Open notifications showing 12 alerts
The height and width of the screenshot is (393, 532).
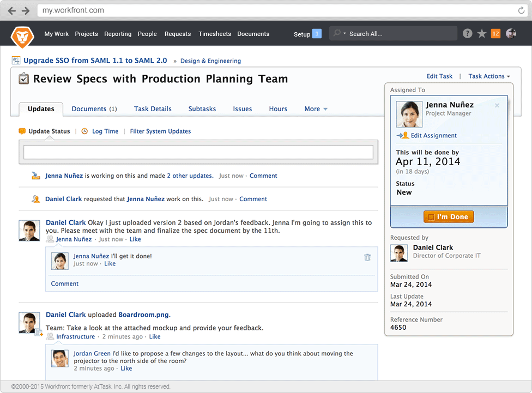495,33
